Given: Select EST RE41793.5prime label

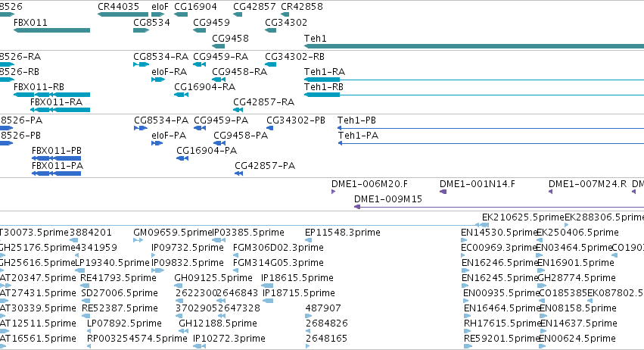Looking at the screenshot, I should click(x=118, y=279).
